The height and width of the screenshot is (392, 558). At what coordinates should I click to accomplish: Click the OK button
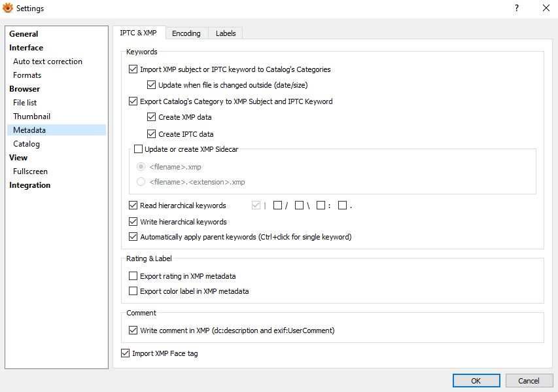coord(476,381)
